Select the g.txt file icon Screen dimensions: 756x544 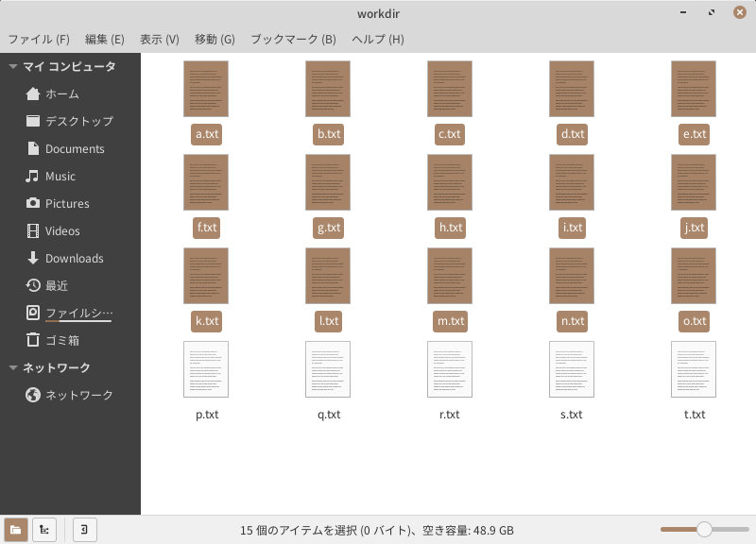(328, 182)
